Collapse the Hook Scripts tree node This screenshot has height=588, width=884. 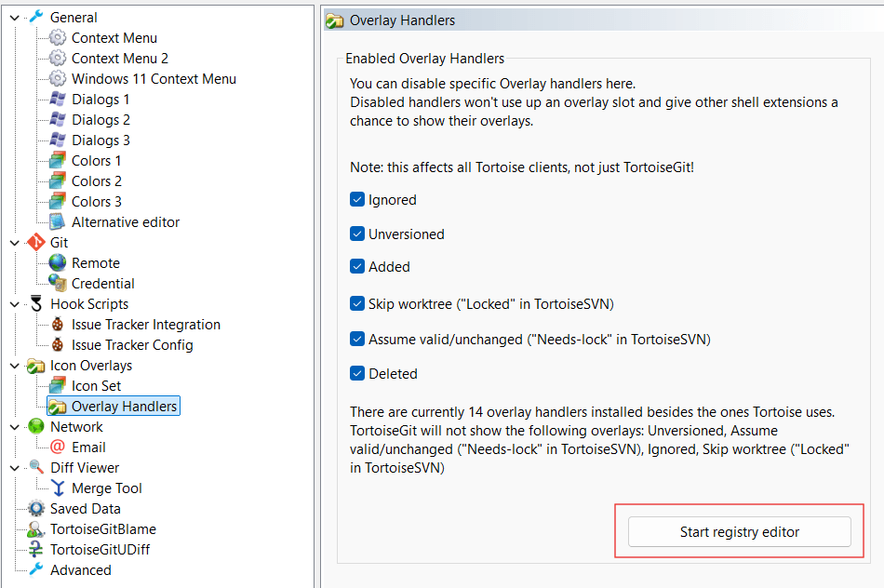point(15,304)
